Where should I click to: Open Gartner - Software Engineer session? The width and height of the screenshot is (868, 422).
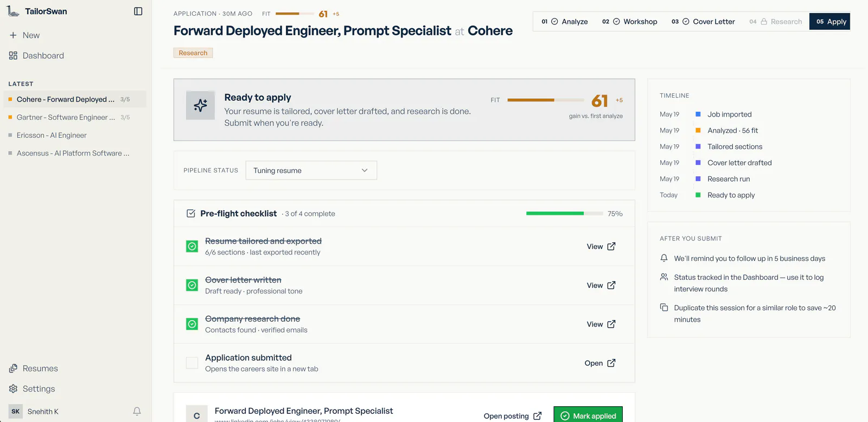coord(75,117)
